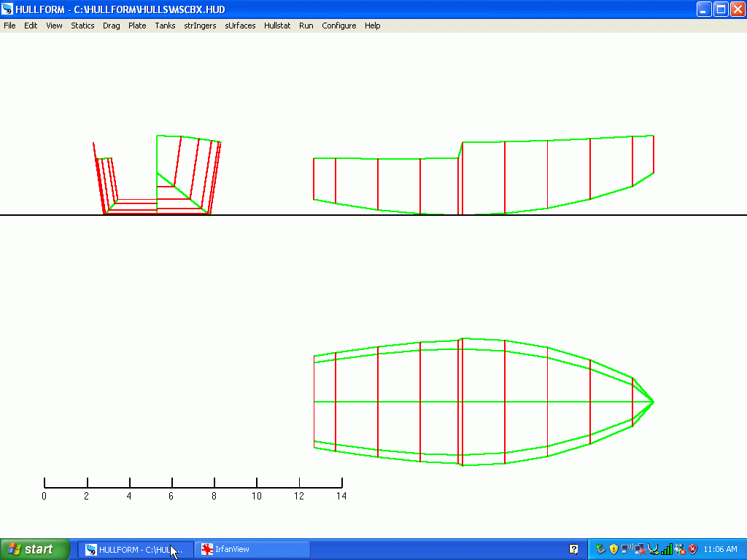747x560 pixels.
Task: Open the File menu
Action: (9, 26)
